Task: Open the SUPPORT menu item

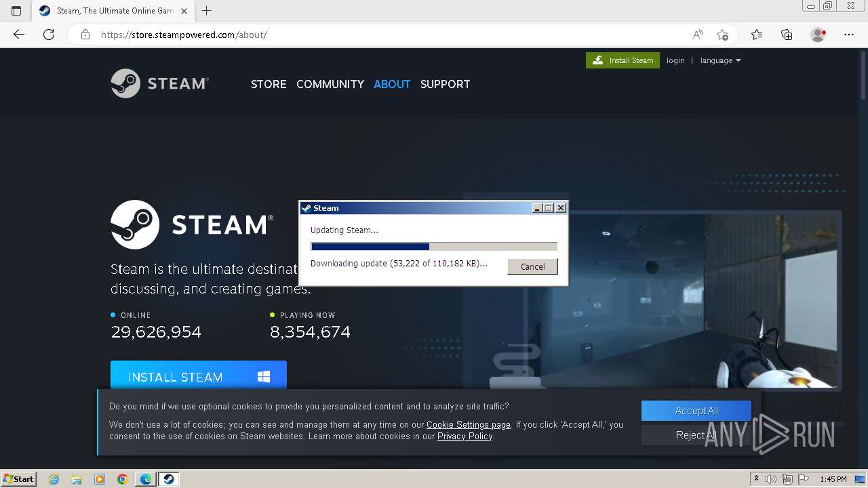Action: tap(445, 84)
